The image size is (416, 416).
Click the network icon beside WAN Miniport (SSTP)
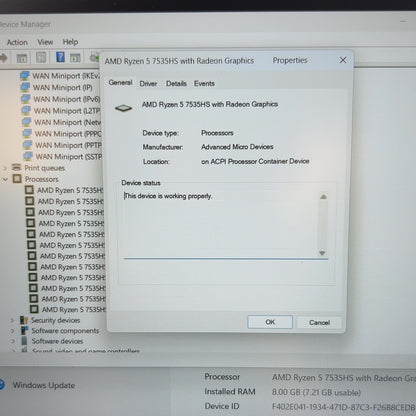click(x=28, y=156)
